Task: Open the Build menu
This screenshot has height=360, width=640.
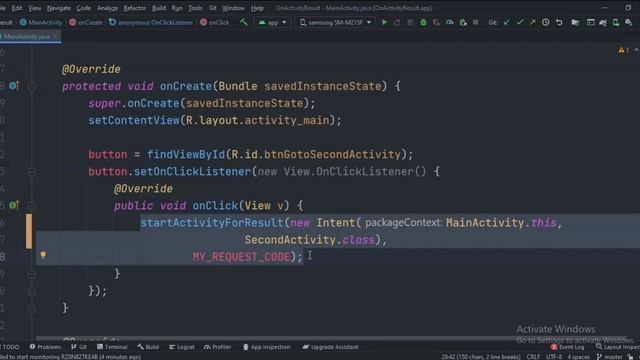Action: [159, 8]
